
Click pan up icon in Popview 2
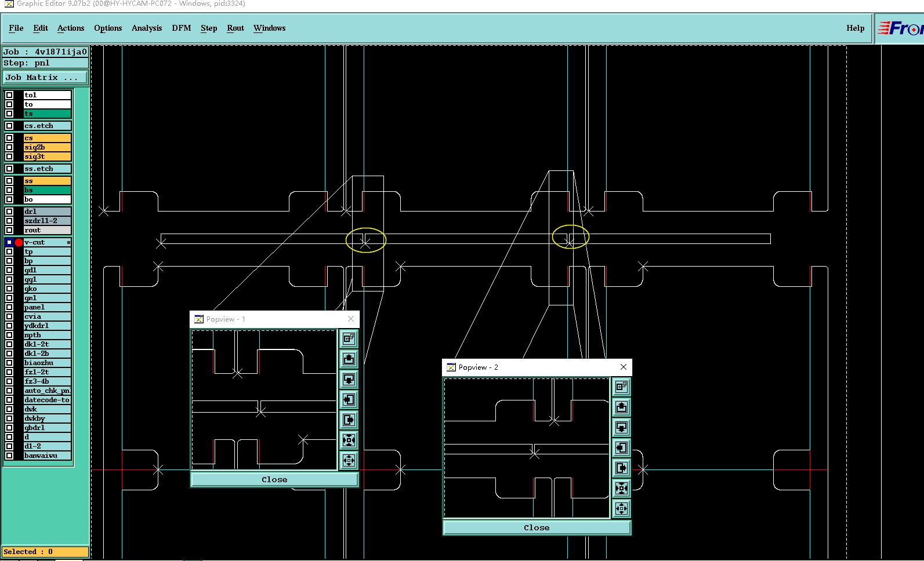click(621, 407)
